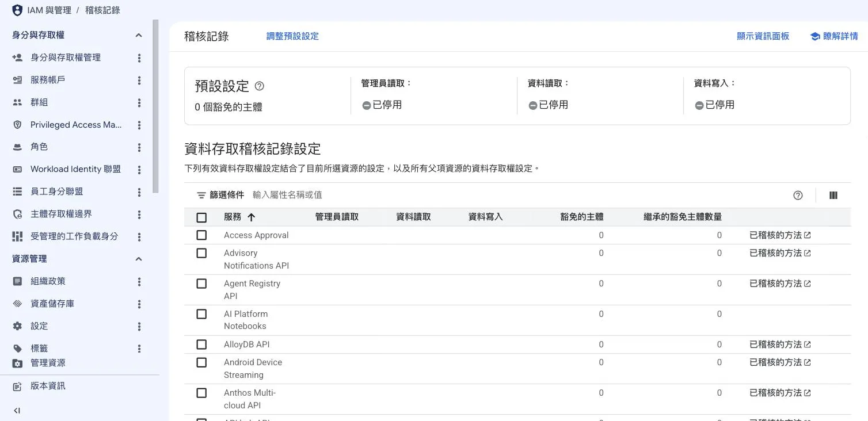Open the three-dot menu for 服務帳戶
868x421 pixels.
[x=139, y=80]
